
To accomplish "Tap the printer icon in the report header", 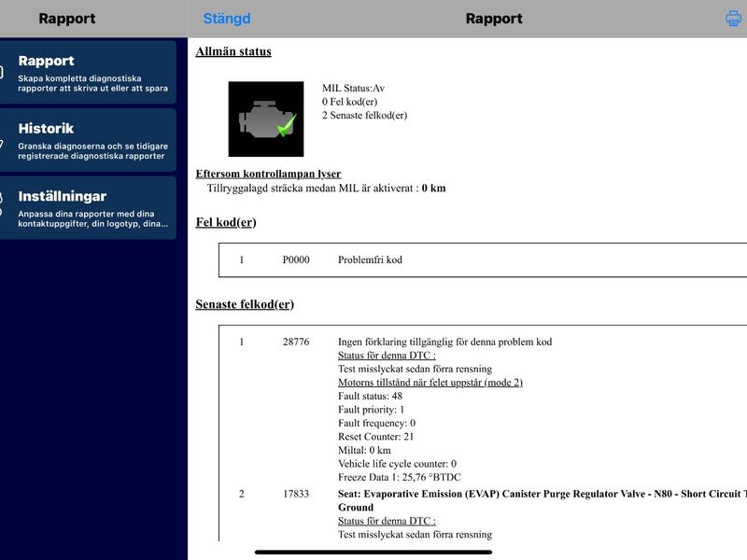I will pos(733,19).
